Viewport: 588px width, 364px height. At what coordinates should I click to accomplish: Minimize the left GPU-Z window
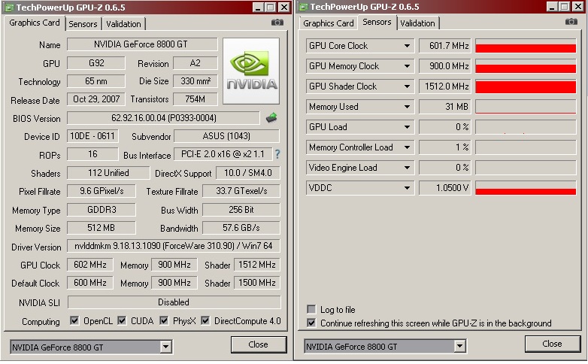click(258, 8)
